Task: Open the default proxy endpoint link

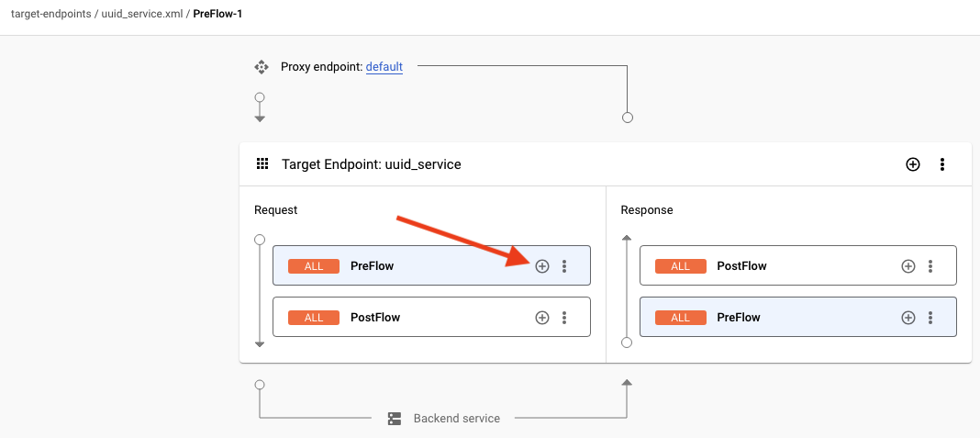Action: tap(384, 66)
